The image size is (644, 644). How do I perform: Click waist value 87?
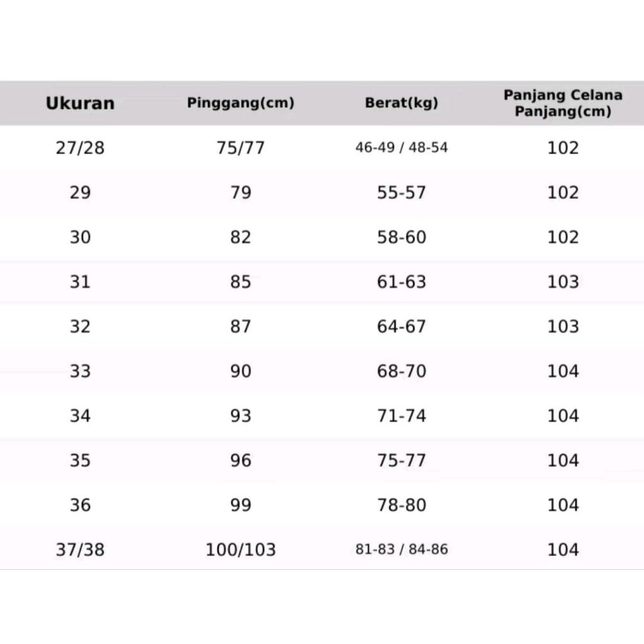pyautogui.click(x=240, y=326)
